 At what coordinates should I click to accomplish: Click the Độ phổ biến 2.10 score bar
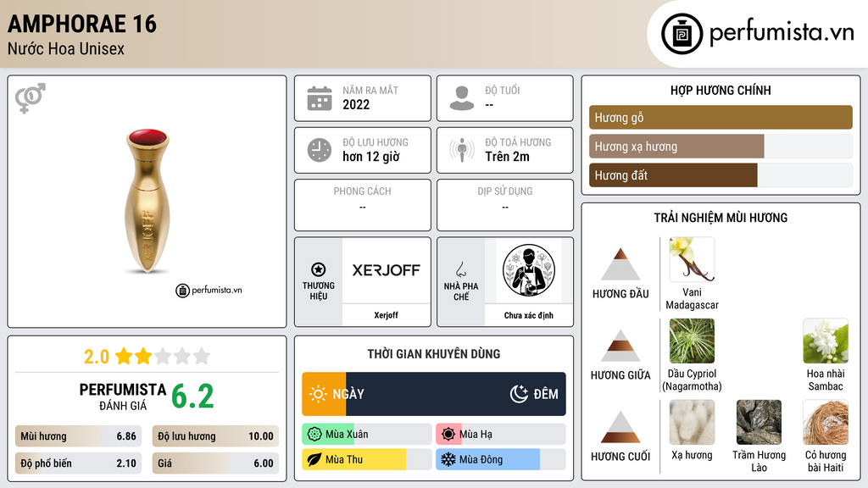click(x=78, y=463)
